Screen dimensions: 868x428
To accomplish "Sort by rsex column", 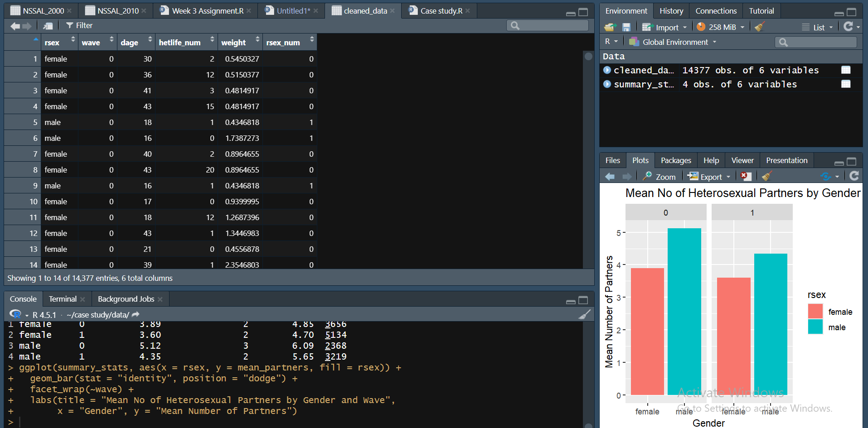I will [59, 42].
